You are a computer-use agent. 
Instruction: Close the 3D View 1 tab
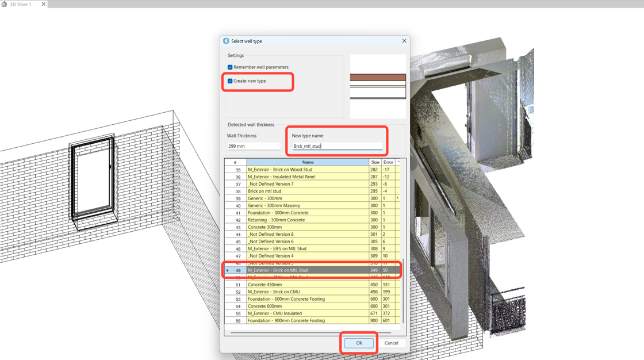point(44,4)
